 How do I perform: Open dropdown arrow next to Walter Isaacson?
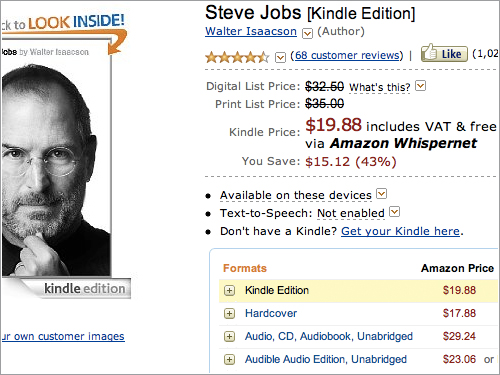307,33
